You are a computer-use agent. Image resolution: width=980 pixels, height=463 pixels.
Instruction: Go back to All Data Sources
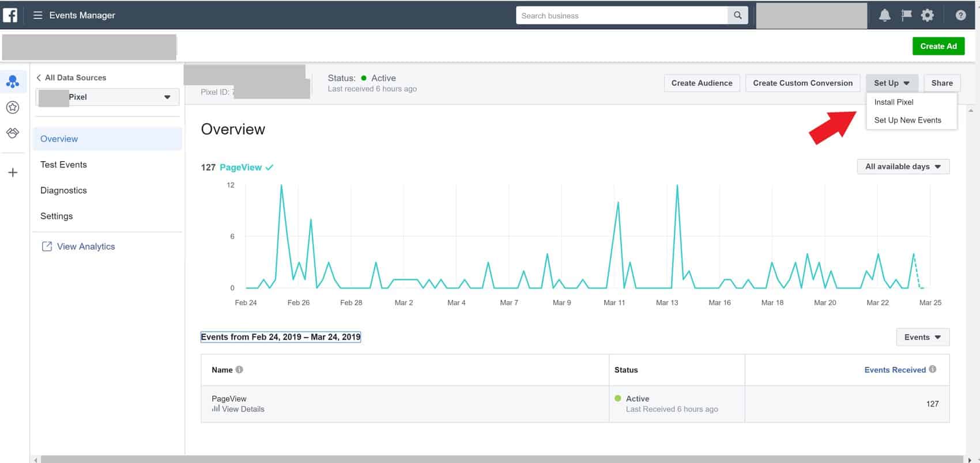(x=71, y=78)
